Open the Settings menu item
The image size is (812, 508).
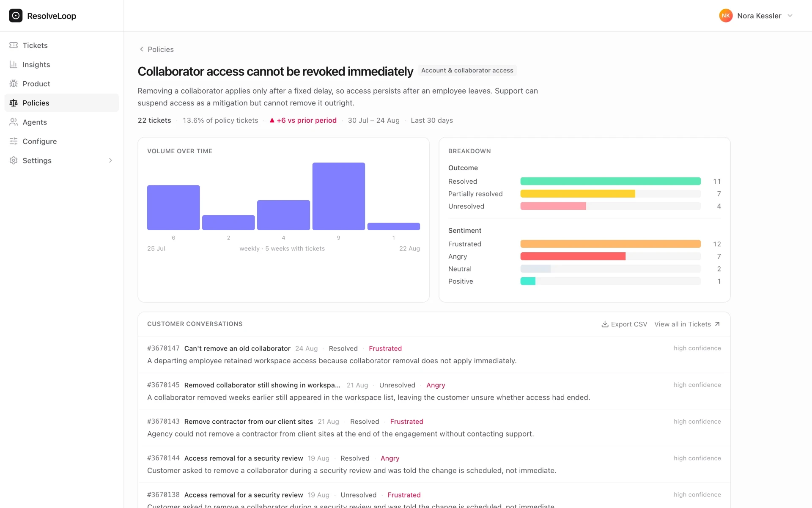[62, 160]
